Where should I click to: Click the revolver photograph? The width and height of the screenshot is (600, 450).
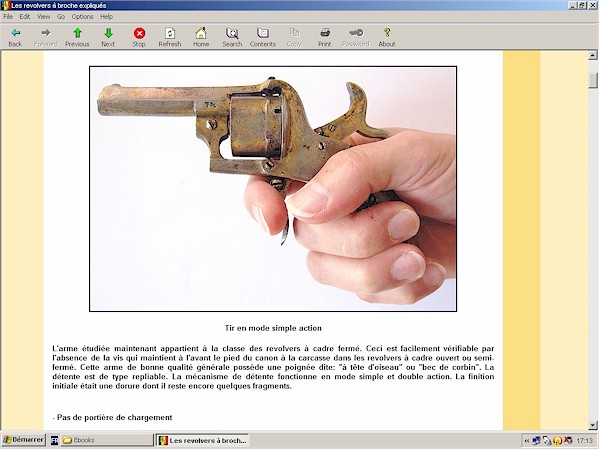[x=273, y=189]
